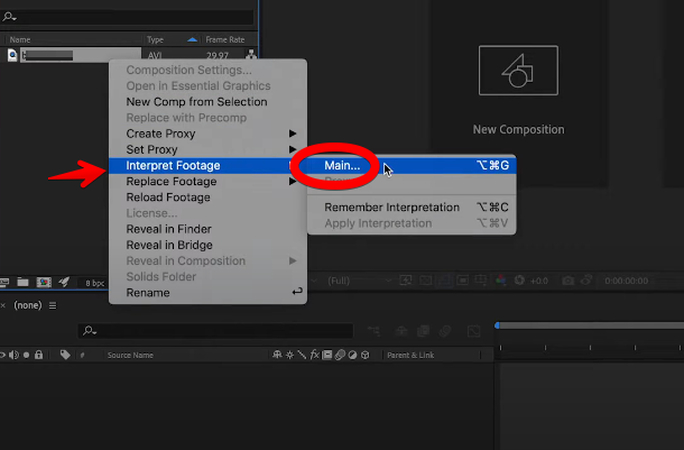Click the label tag column icon

coord(65,355)
